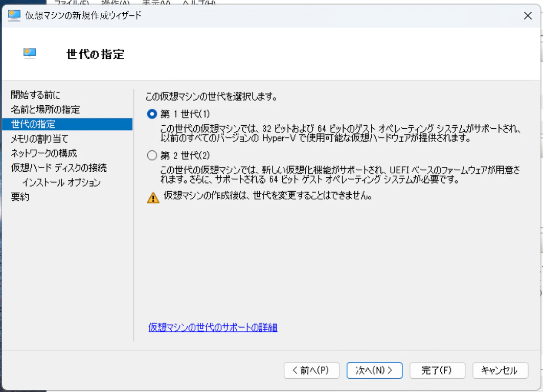543x392 pixels.
Task: Go to the 名前と場所の指定 step
Action: click(x=46, y=109)
